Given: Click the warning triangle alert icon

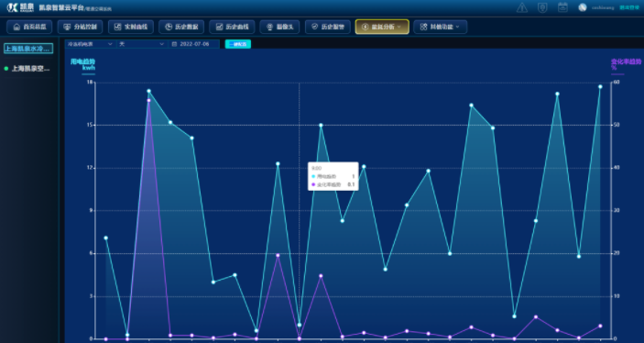Looking at the screenshot, I should click(x=522, y=7).
